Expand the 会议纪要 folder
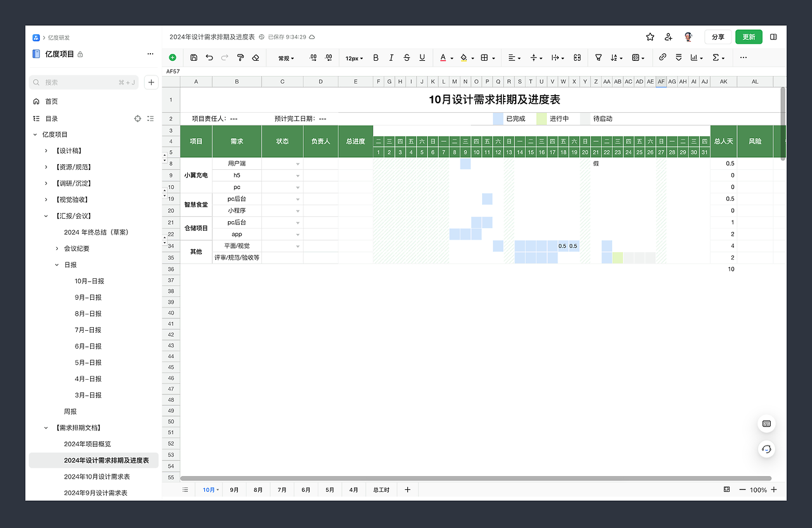 pos(57,248)
